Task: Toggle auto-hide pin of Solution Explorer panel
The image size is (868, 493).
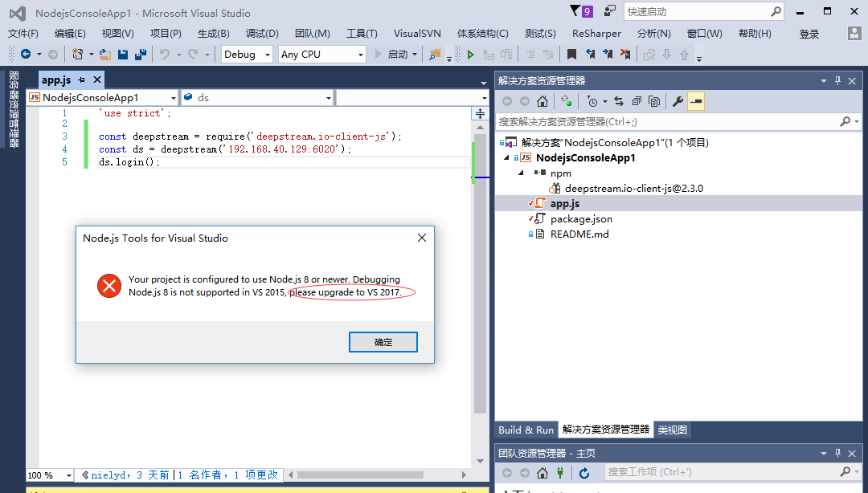Action: coord(837,81)
